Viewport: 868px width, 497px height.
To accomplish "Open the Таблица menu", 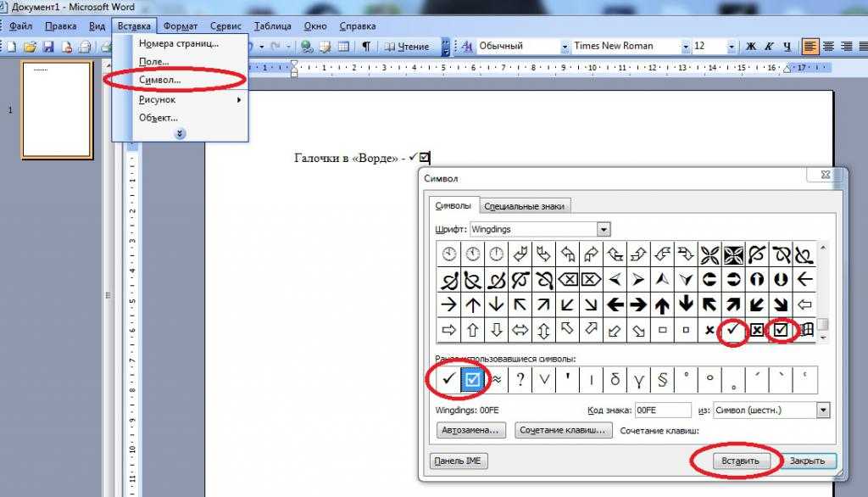I will coord(272,26).
